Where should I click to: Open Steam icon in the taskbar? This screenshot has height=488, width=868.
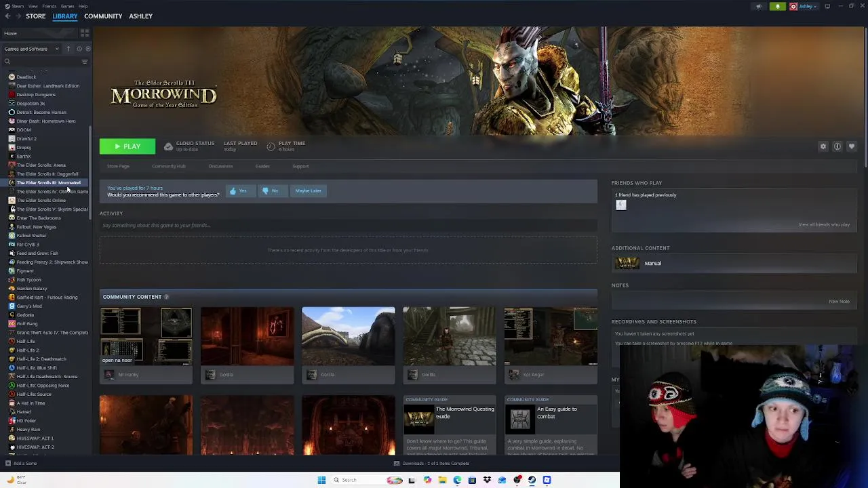point(532,480)
